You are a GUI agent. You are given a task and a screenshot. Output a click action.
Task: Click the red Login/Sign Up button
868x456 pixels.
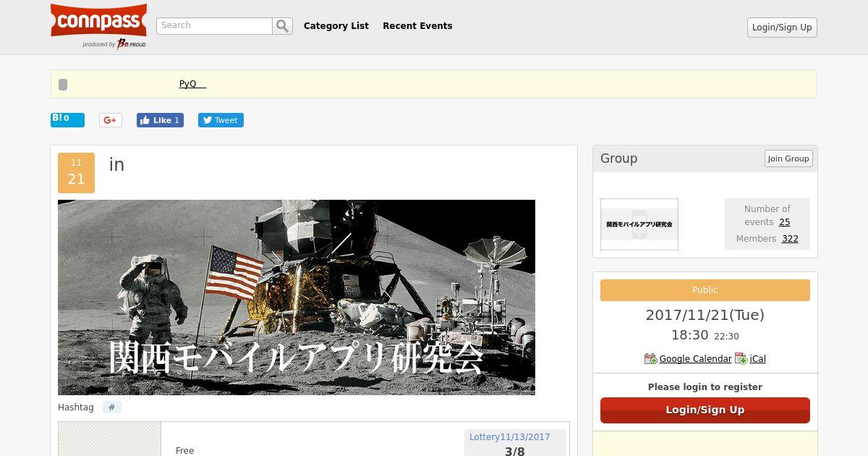(x=705, y=410)
